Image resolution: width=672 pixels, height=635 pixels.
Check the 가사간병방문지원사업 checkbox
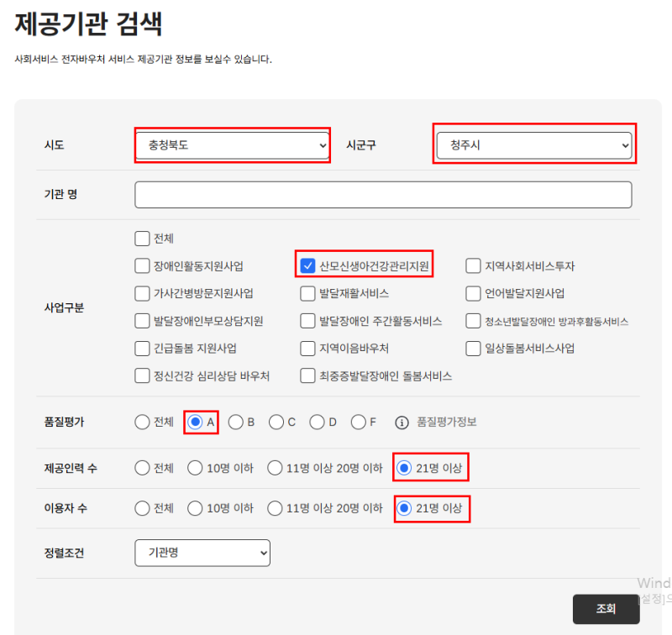[142, 293]
